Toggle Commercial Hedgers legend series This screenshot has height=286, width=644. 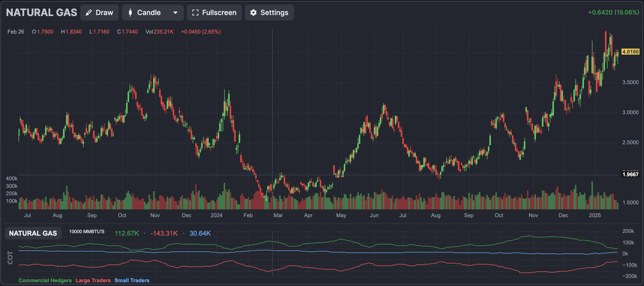(x=45, y=280)
